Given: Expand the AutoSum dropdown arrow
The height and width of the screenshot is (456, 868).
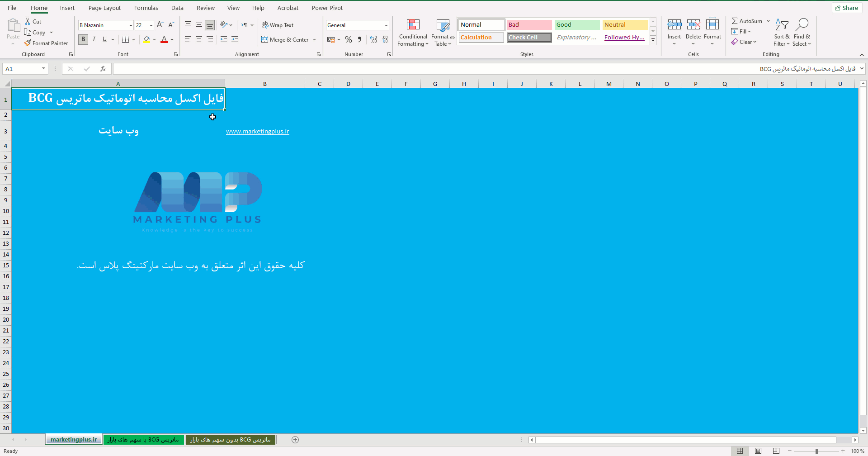Looking at the screenshot, I should coord(768,21).
